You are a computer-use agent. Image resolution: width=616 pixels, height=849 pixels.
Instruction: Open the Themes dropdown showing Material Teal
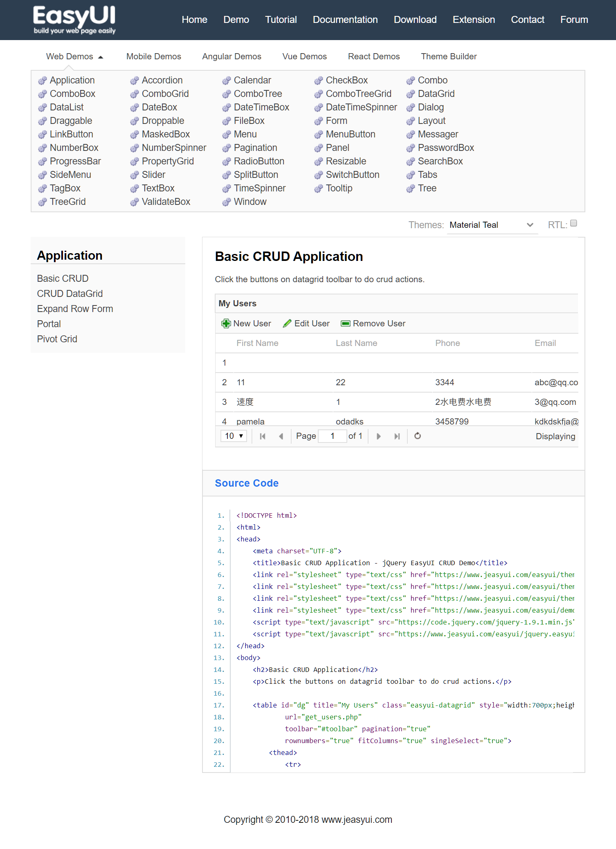point(492,225)
